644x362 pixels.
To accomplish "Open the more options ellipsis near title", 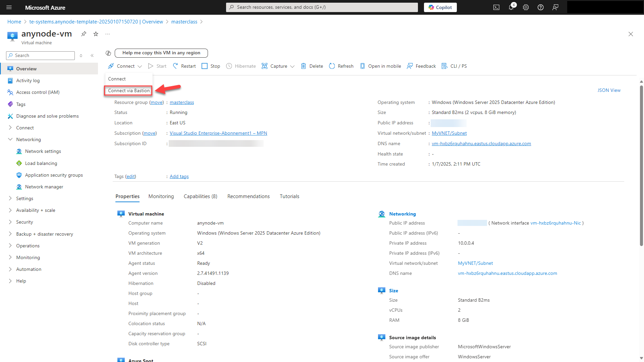I will coord(107,34).
